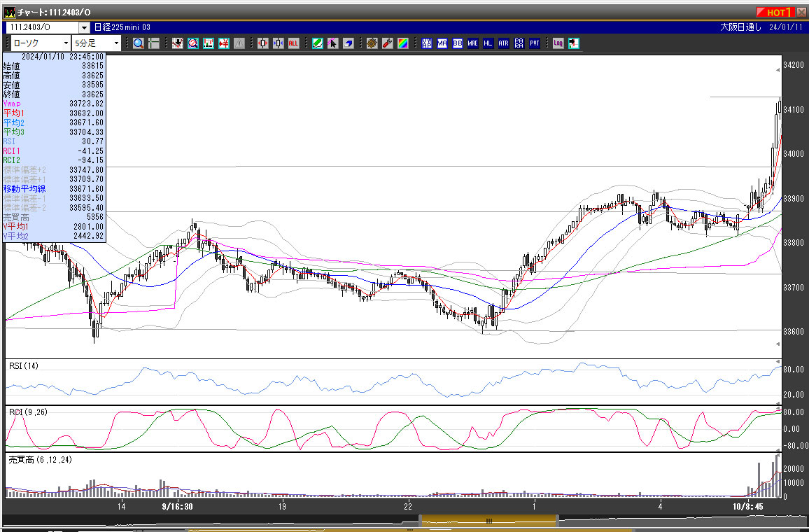The height and width of the screenshot is (532, 809).
Task: Click the small arrow marker near 33600 price
Action: pyautogui.click(x=778, y=344)
